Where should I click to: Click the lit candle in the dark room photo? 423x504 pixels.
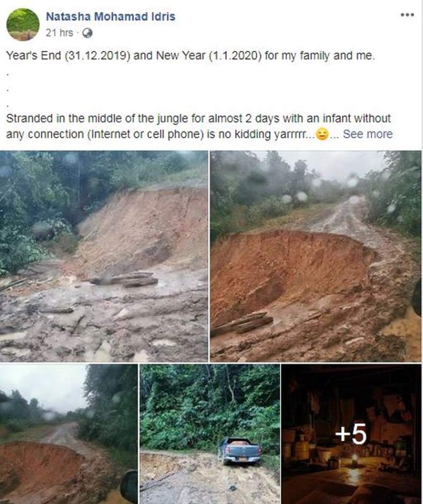[354, 460]
